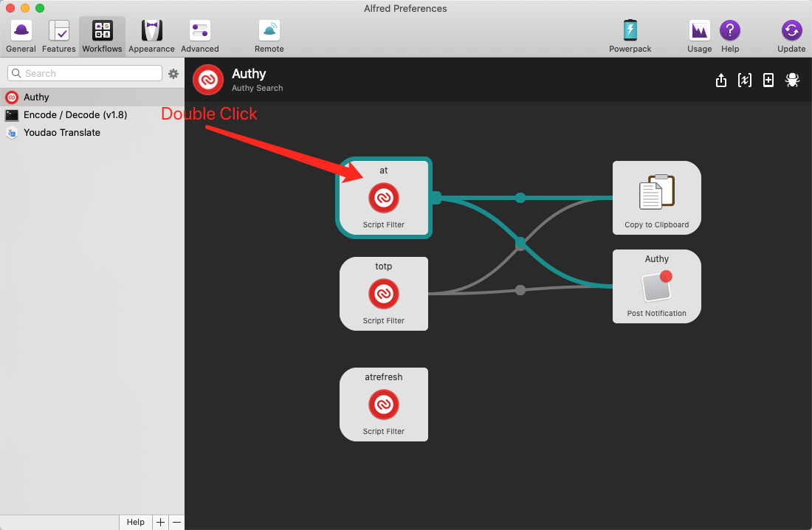
Task: Click the add workflow object plus icon
Action: pyautogui.click(x=768, y=80)
